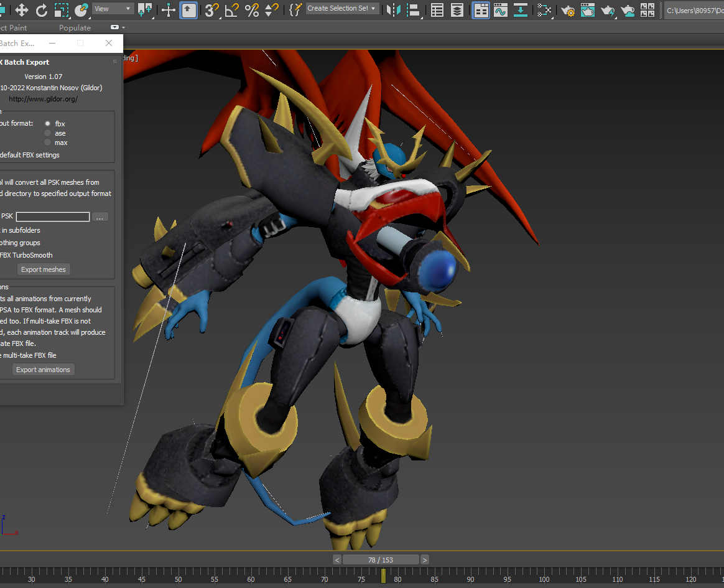The height and width of the screenshot is (588, 724).
Task: Go to the next frame arrow
Action: (x=424, y=560)
